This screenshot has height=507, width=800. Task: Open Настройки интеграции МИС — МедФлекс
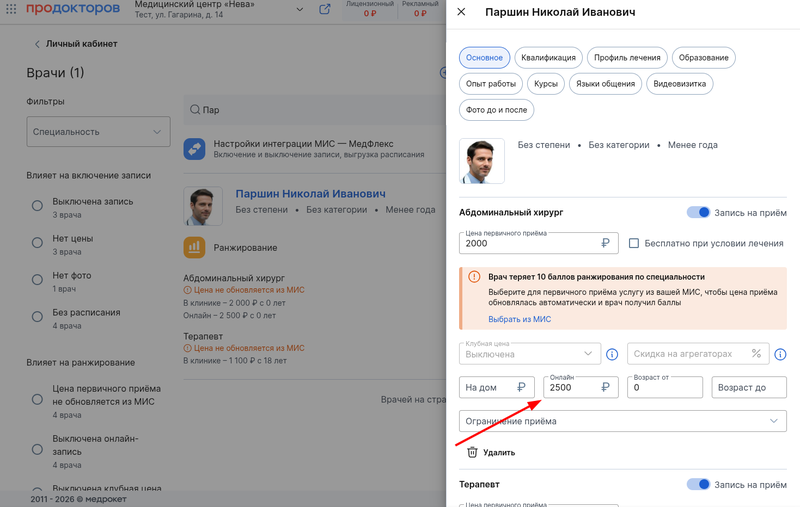pyautogui.click(x=303, y=144)
